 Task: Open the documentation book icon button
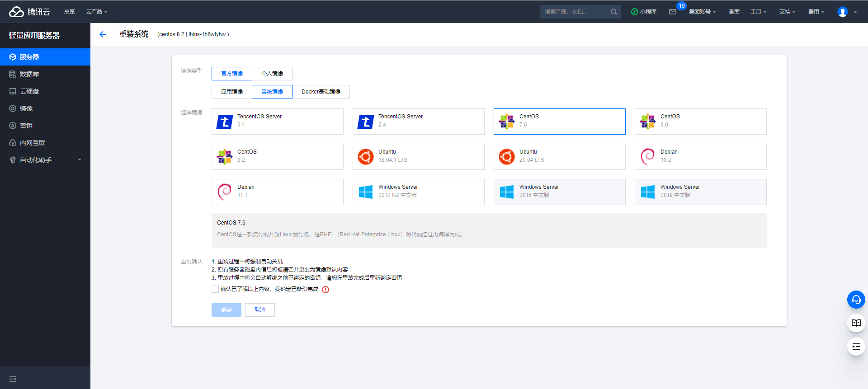pyautogui.click(x=856, y=323)
